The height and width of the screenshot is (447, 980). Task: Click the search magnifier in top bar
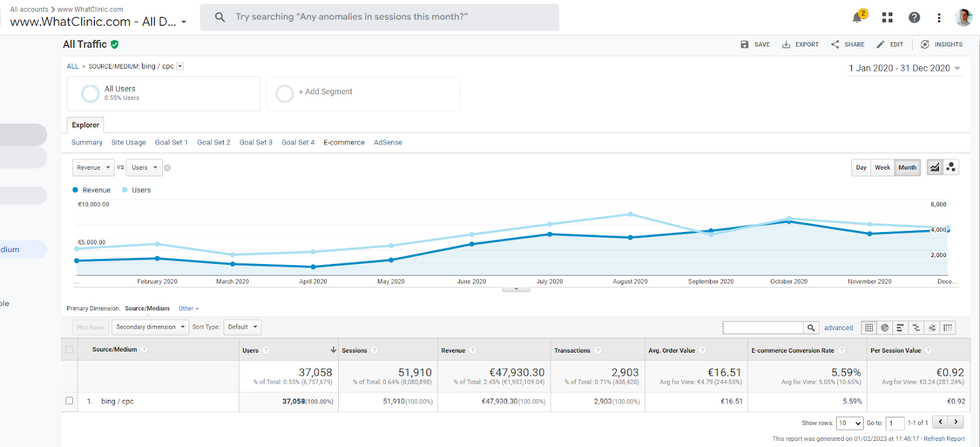[220, 17]
